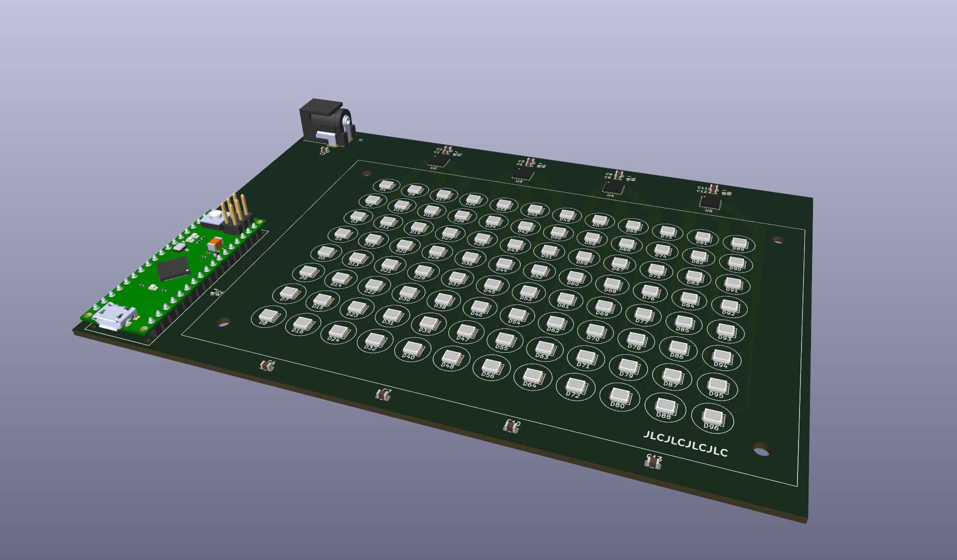
Task: Click the U4 driver chip
Action: click(x=614, y=188)
